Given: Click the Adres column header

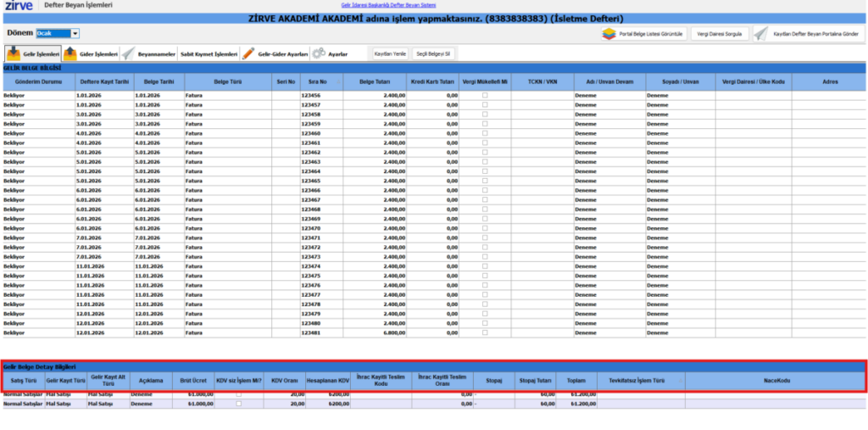Looking at the screenshot, I should tap(829, 81).
